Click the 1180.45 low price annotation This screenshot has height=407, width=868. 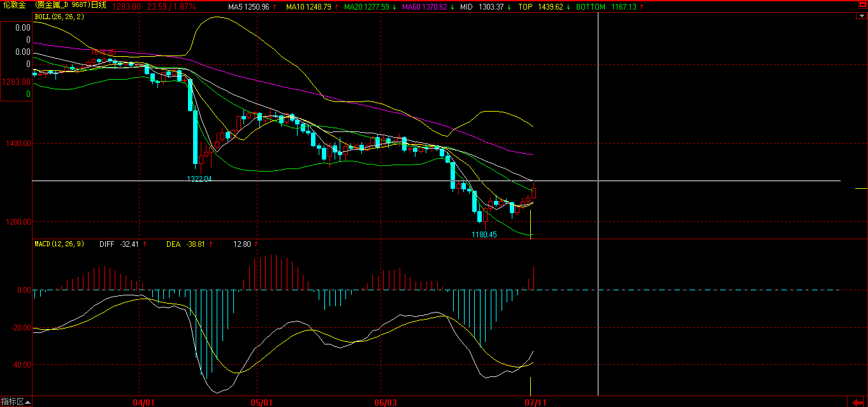coord(484,235)
